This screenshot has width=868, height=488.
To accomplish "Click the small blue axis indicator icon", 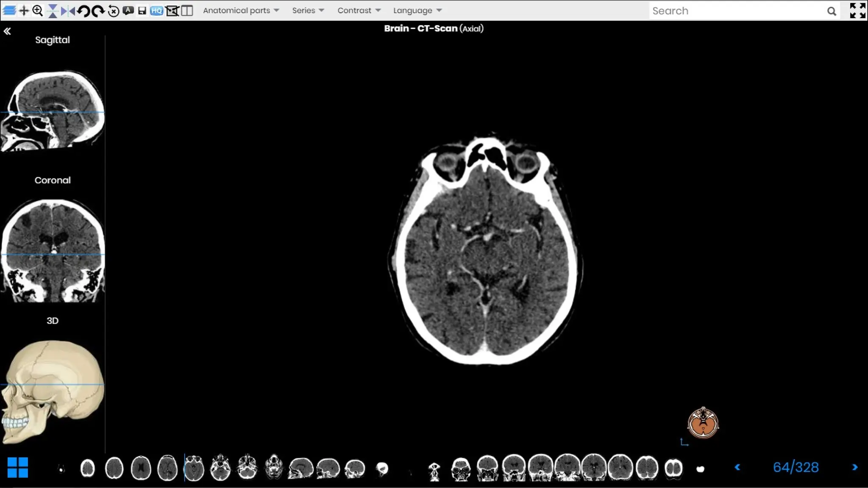I will 684,442.
